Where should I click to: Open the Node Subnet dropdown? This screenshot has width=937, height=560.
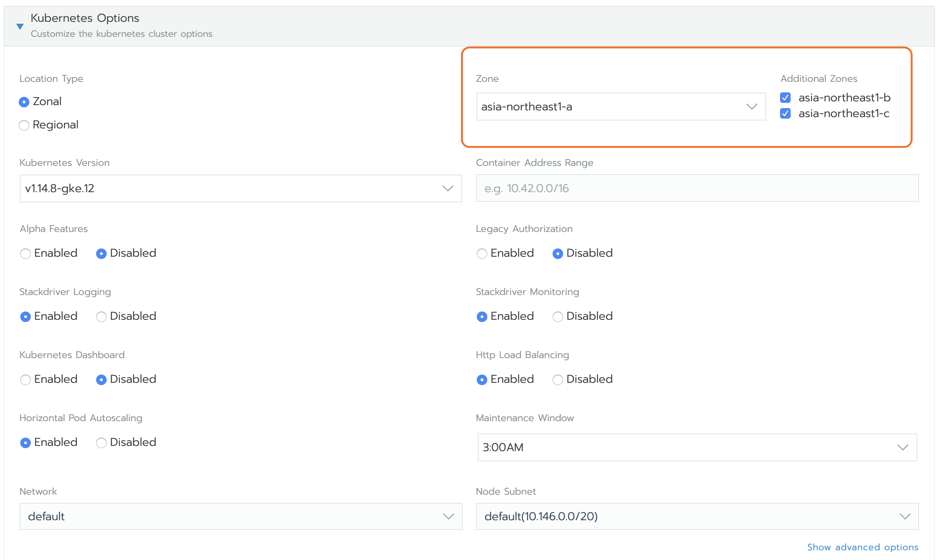[x=697, y=516]
